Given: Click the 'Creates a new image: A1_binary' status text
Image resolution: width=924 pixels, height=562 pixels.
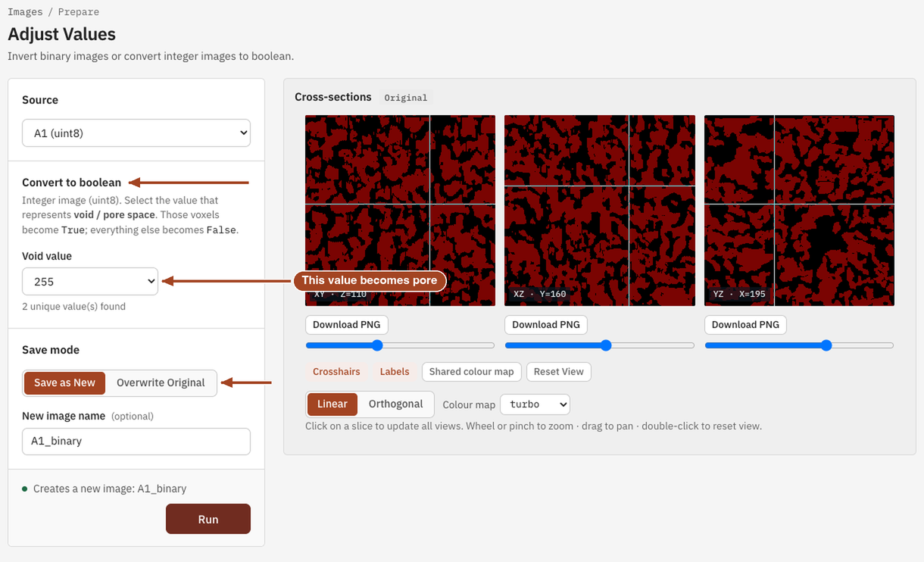Looking at the screenshot, I should pos(110,489).
